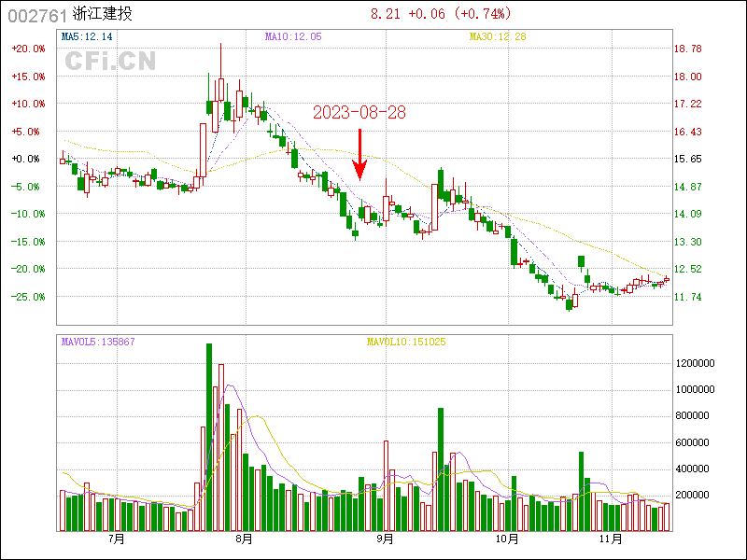The image size is (747, 560).
Task: Click the 18.78 right price axis label
Action: [688, 49]
